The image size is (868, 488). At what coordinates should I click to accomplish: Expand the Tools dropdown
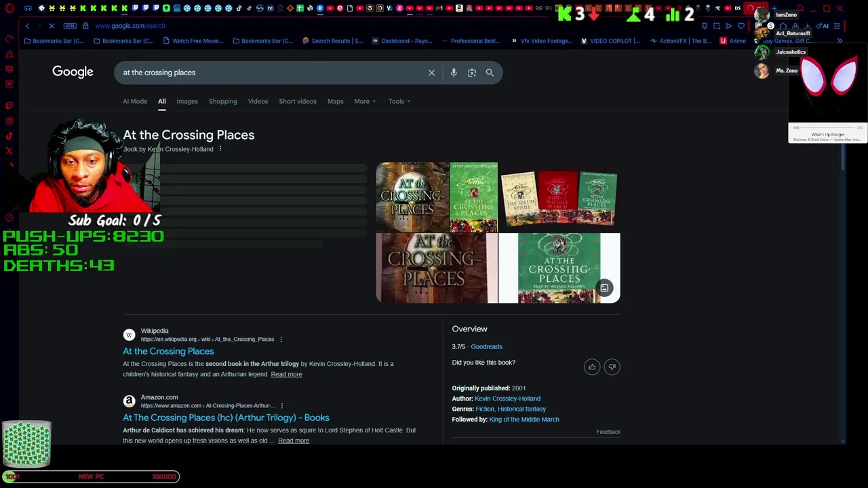click(x=399, y=101)
